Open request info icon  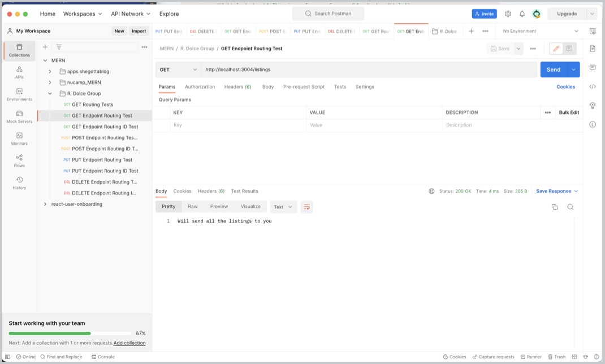coord(593,124)
